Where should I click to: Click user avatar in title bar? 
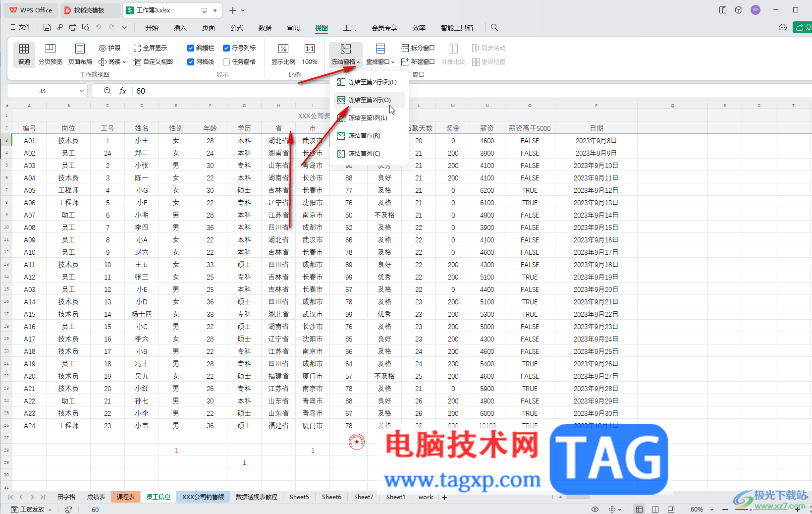click(756, 10)
